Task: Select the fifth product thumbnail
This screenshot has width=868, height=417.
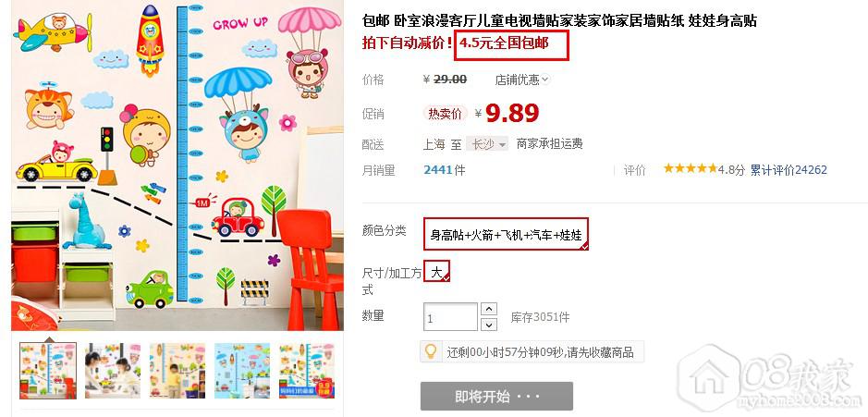Action: point(307,371)
